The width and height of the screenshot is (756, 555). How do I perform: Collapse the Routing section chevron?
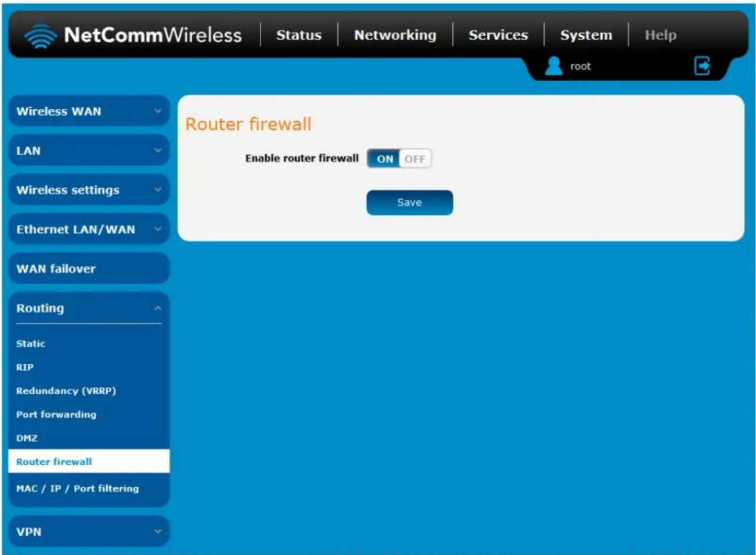point(158,308)
